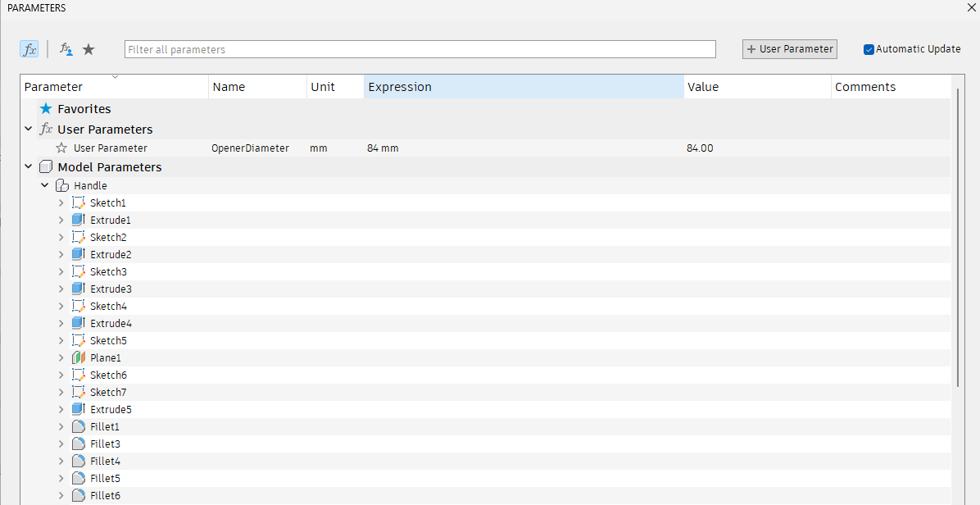Expand the Extrude5 row
This screenshot has width=980, height=505.
pyautogui.click(x=61, y=409)
